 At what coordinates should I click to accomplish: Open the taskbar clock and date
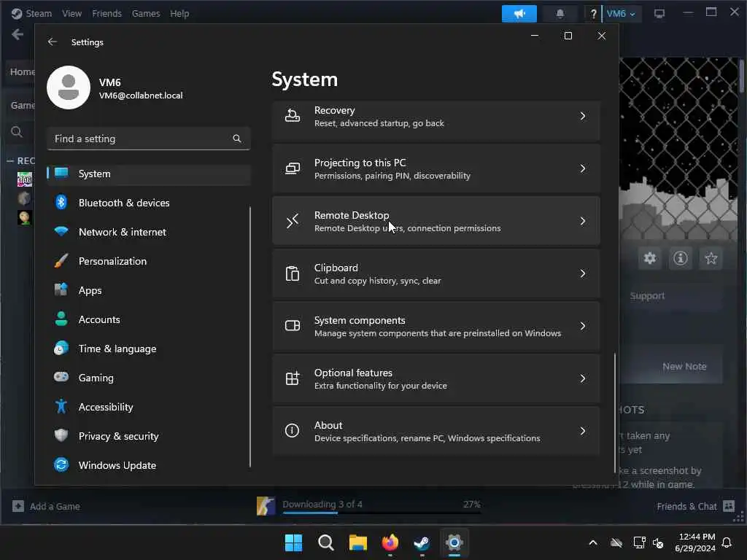695,542
